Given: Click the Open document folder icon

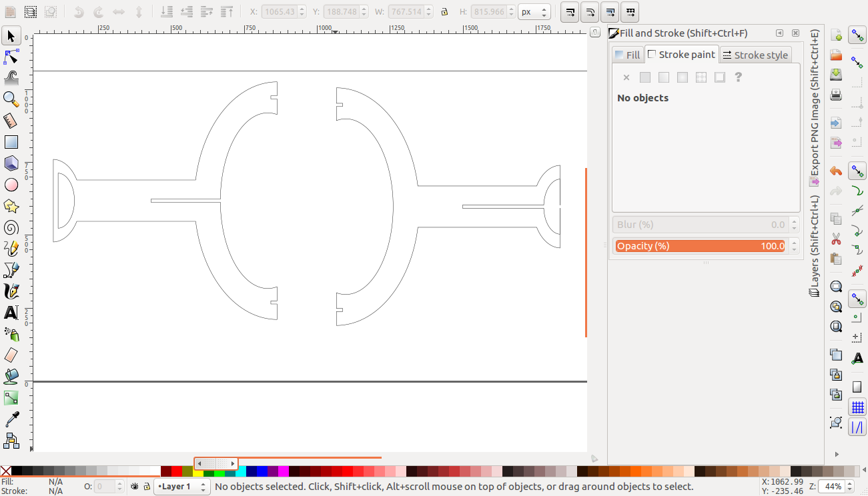Looking at the screenshot, I should coord(836,55).
